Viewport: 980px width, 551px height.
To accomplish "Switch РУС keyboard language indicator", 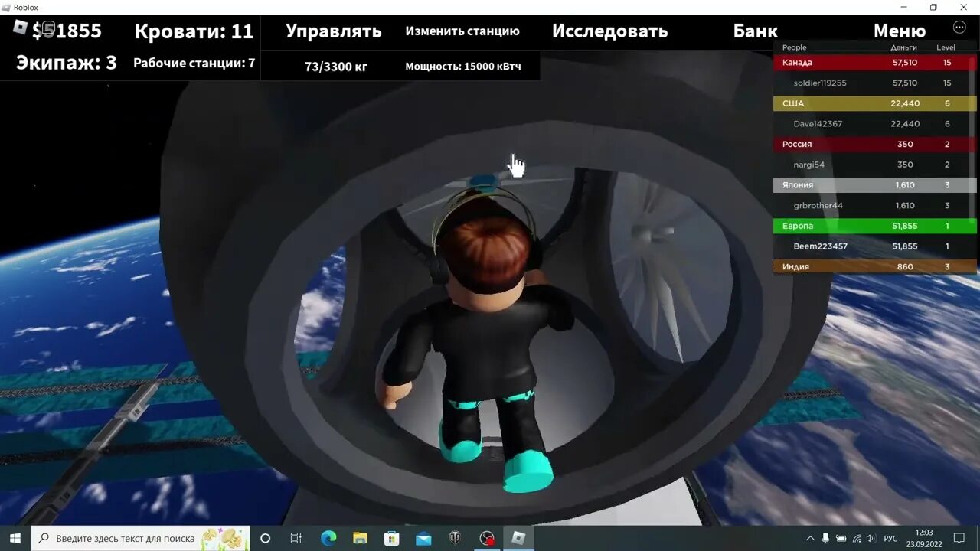I will (890, 538).
